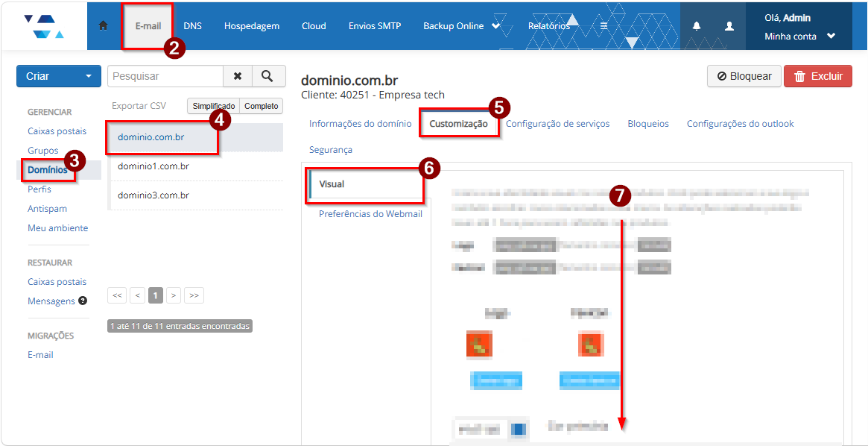Go to first page of results

(117, 296)
